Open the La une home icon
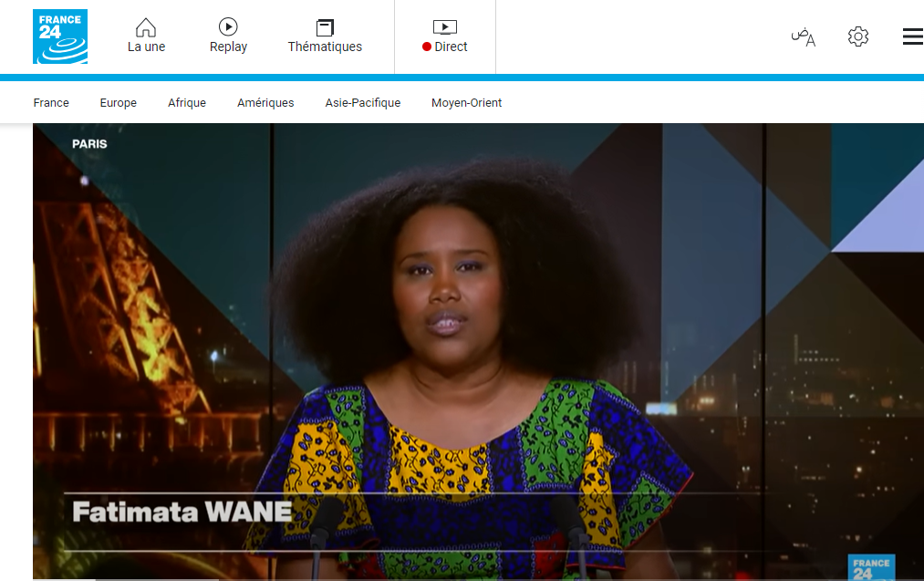The height and width of the screenshot is (581, 924). point(146,27)
